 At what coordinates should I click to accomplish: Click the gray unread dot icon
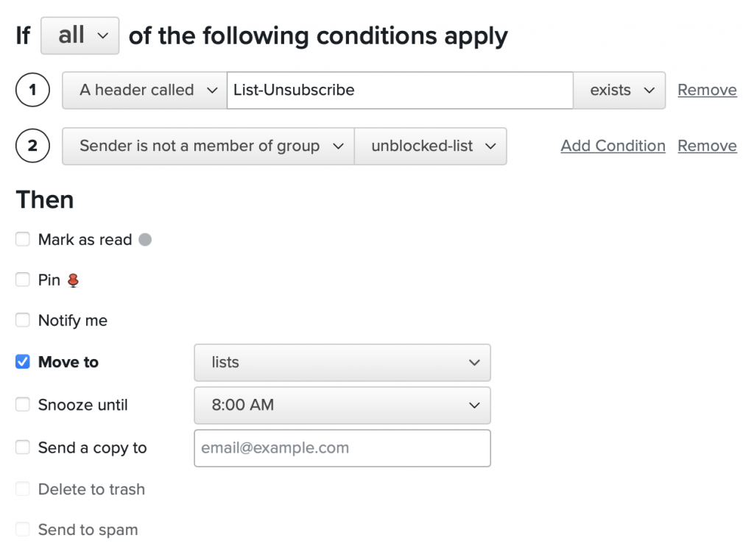point(145,239)
